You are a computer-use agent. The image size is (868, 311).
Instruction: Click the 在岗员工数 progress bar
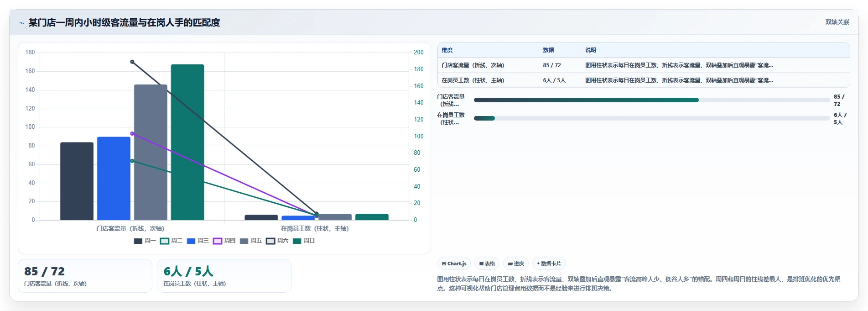(x=652, y=118)
